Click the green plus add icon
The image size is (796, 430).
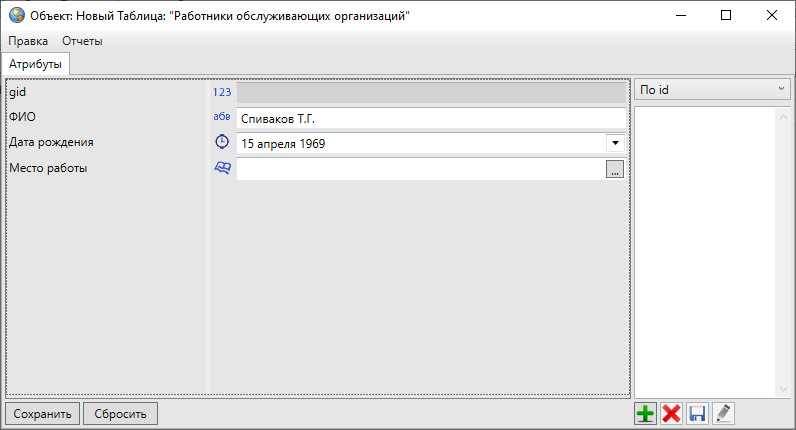(x=646, y=414)
